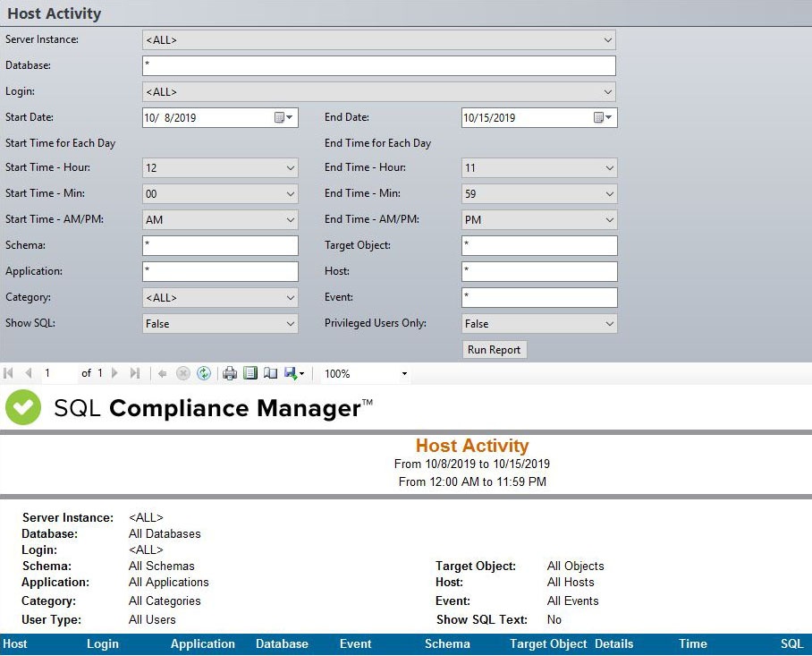Click the Login column header
Screen dimensions: 812x656
pyautogui.click(x=103, y=643)
